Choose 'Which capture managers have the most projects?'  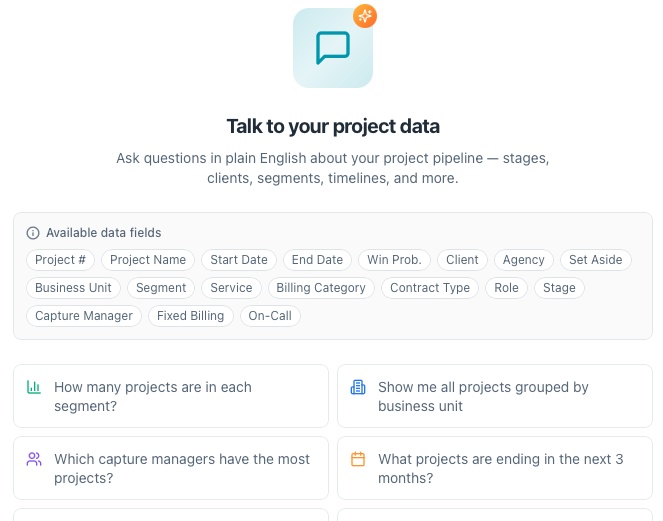click(x=171, y=468)
